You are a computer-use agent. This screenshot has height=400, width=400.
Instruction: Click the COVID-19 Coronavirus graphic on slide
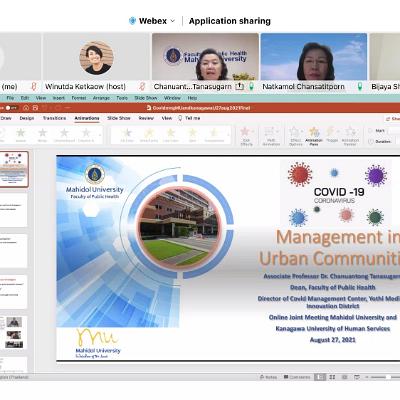(x=336, y=193)
